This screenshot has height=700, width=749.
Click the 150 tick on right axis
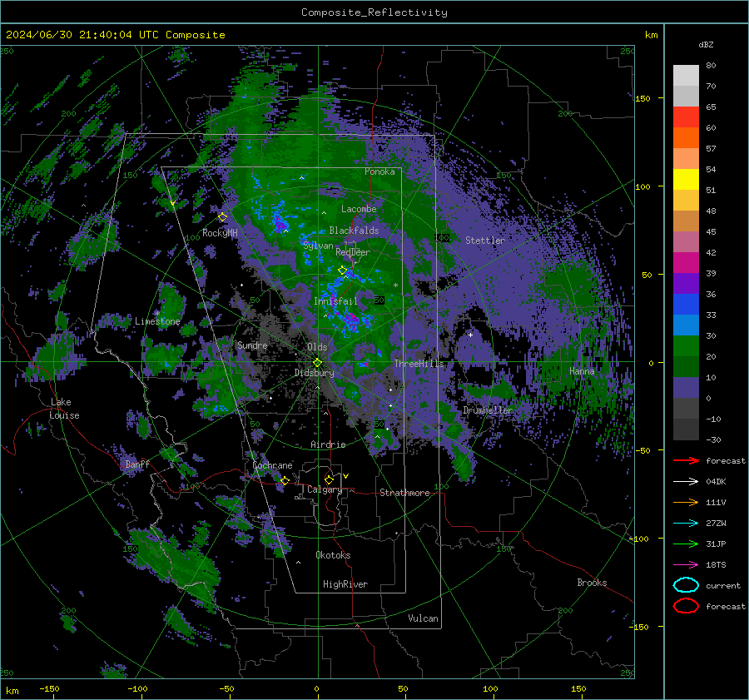[642, 98]
